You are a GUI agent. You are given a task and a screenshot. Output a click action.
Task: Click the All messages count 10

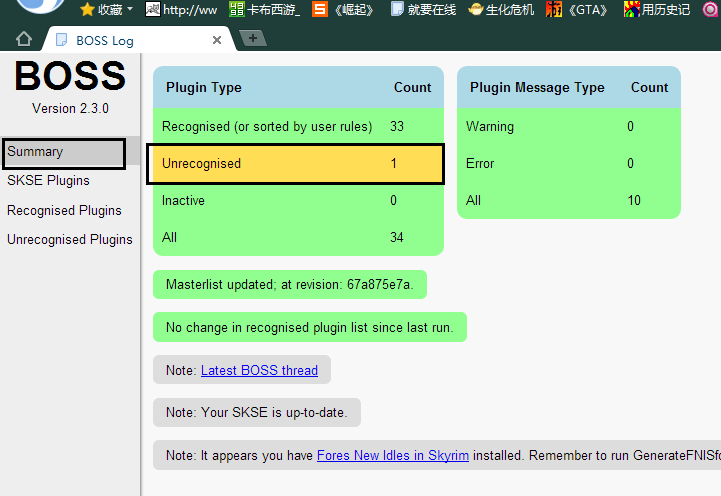pyautogui.click(x=634, y=200)
